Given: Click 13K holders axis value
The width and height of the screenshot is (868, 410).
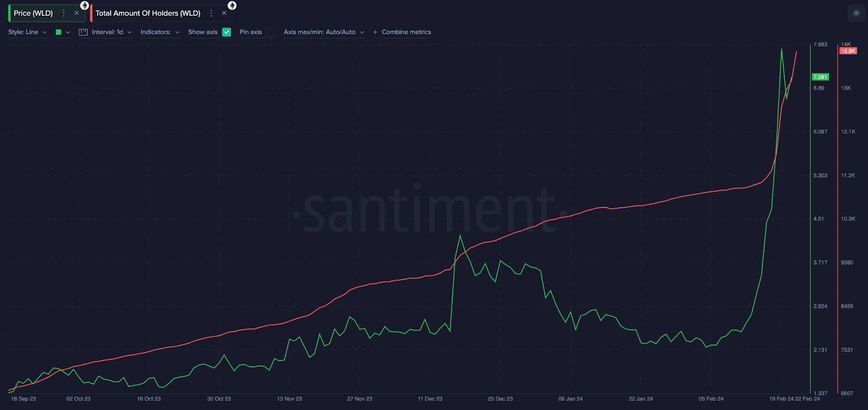Looking at the screenshot, I should point(846,88).
